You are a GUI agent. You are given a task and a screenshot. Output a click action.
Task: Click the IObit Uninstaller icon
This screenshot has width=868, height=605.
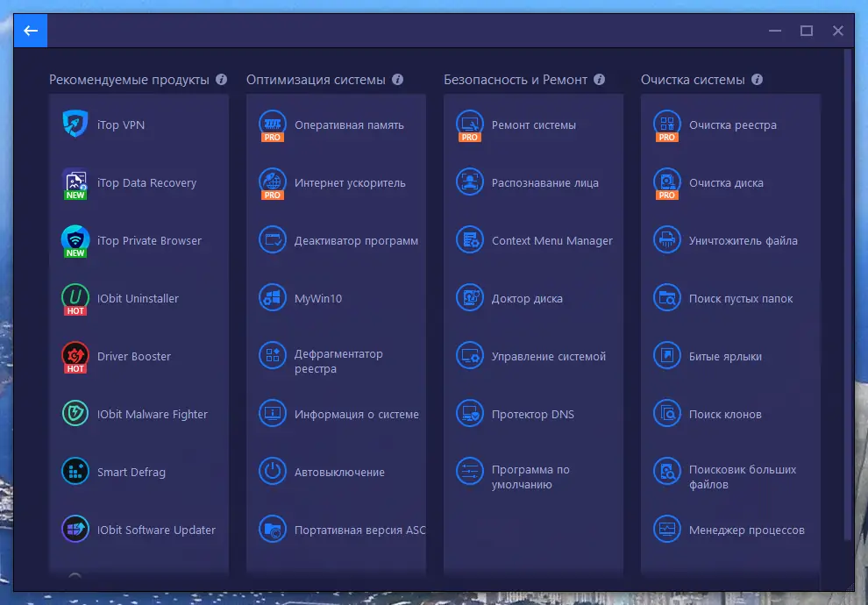(x=75, y=299)
